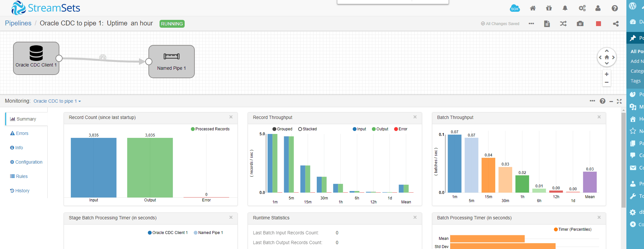Expand the pipeline toolbar more options menu
The height and width of the screenshot is (249, 644).
point(531,24)
